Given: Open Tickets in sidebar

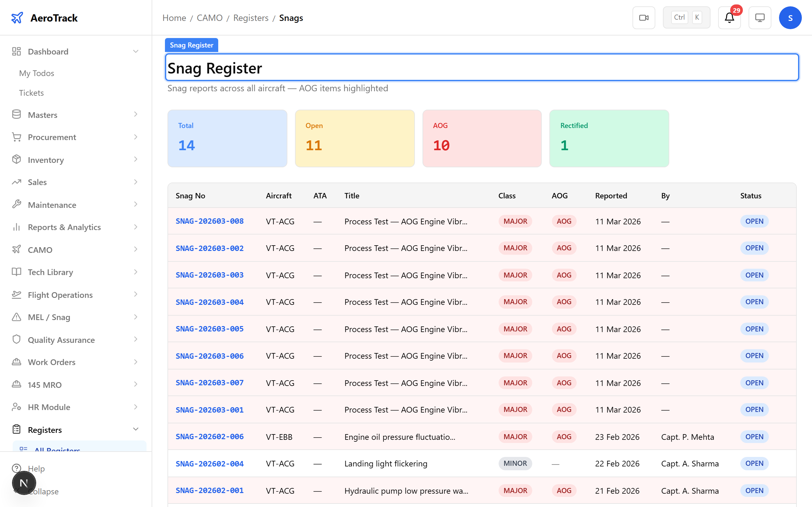Looking at the screenshot, I should tap(31, 93).
